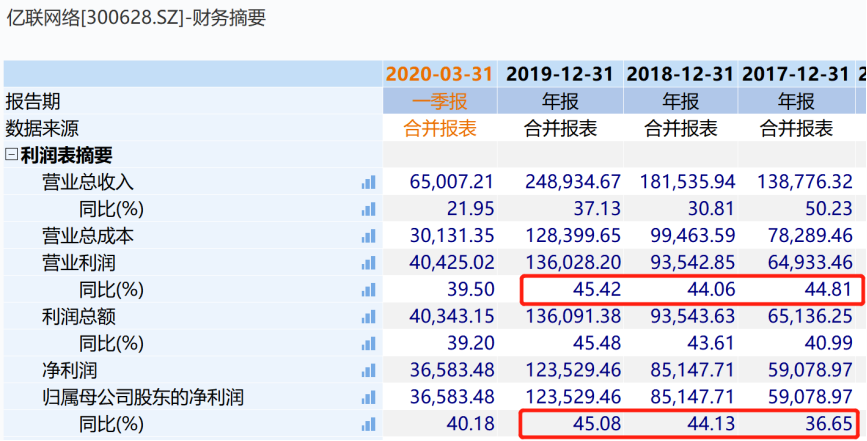Open chart icon for 营业利润 同比(%) row
The image size is (867, 441).
click(368, 290)
